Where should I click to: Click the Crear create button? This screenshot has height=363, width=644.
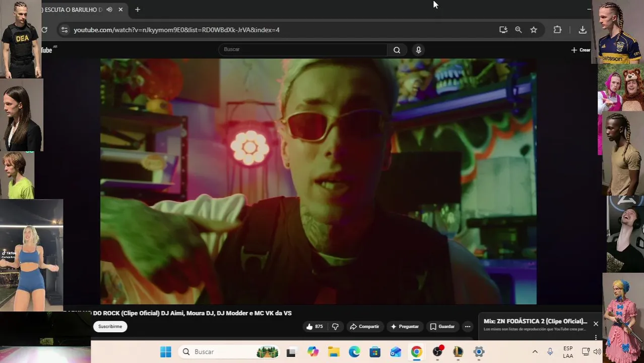(x=581, y=50)
